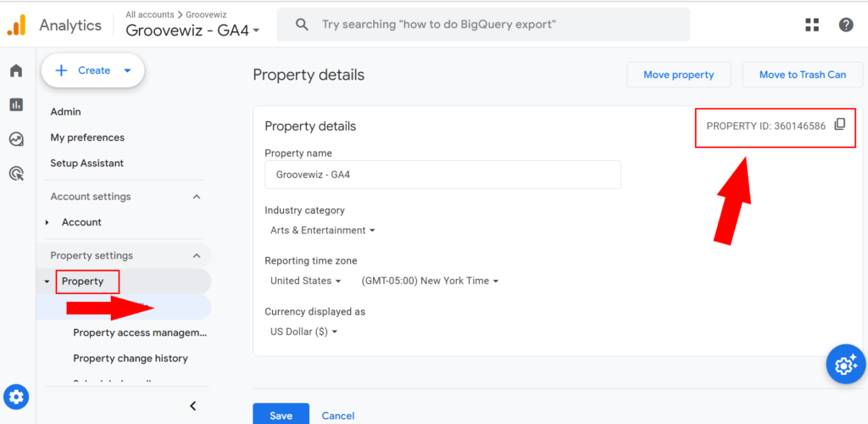Open the Explore icon in left rail

coord(17,139)
